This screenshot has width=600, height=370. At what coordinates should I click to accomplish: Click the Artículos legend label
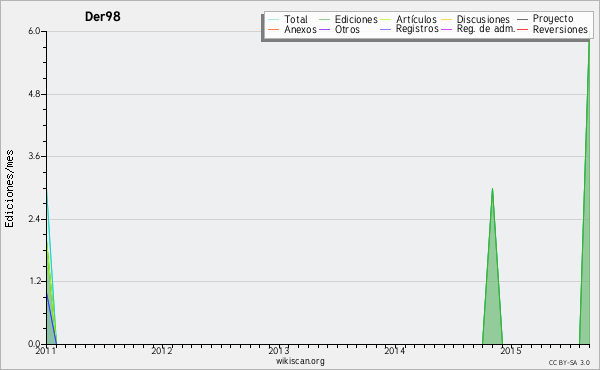(416, 19)
